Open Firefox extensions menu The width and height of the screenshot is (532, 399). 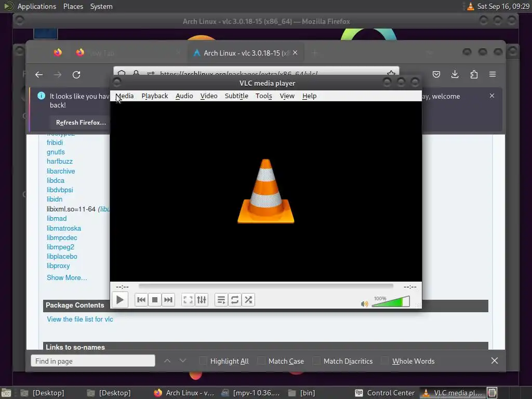(474, 74)
